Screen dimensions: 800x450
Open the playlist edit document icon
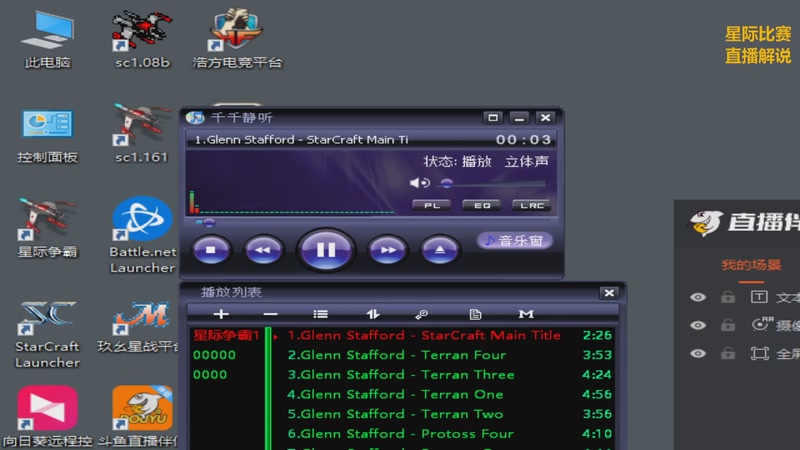tap(475, 314)
